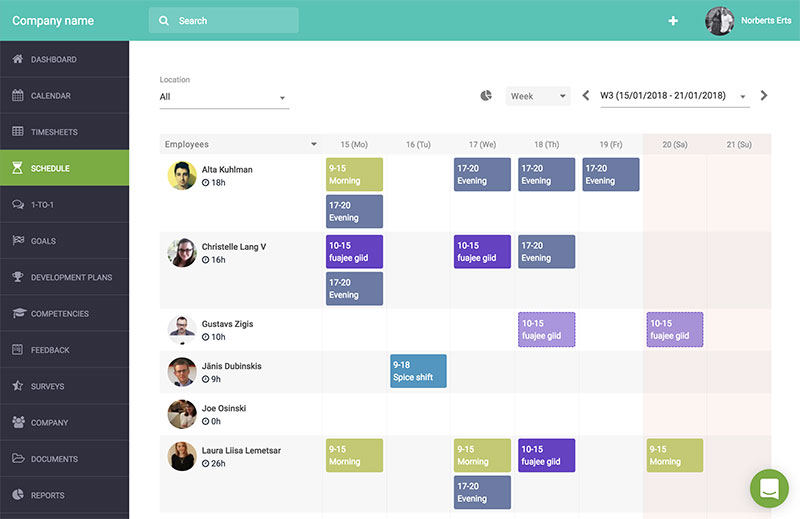This screenshot has height=519, width=800.
Task: Click the Feedback sidebar icon
Action: pos(17,349)
